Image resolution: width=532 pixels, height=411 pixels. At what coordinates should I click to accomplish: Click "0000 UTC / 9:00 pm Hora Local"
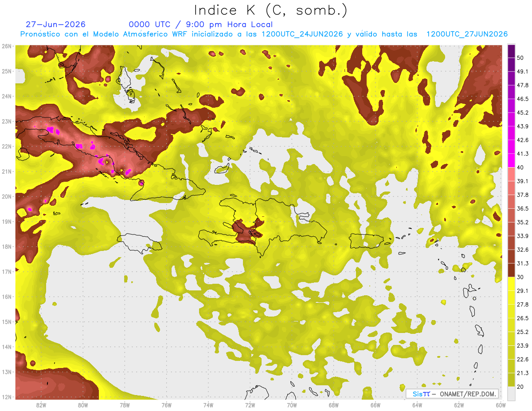tap(201, 25)
